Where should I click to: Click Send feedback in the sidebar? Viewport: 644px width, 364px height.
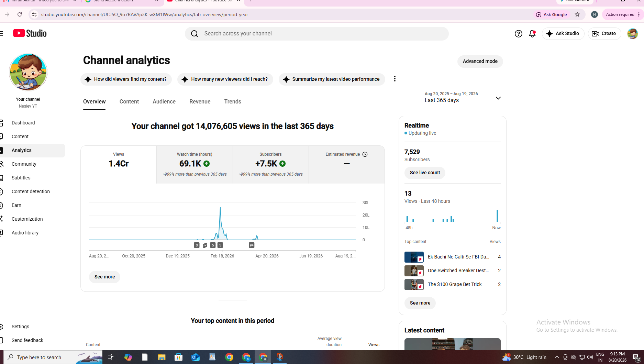point(32,340)
